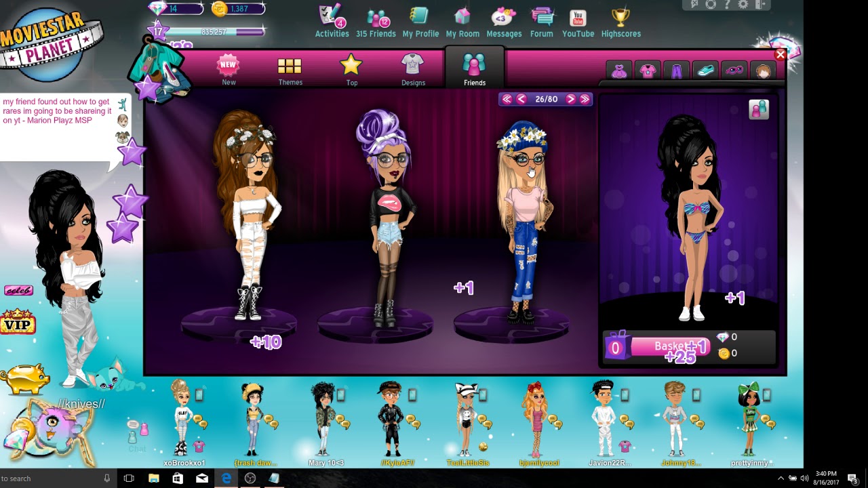868x488 pixels.
Task: Open Mary 10<3 friend avatar
Action: (x=323, y=418)
